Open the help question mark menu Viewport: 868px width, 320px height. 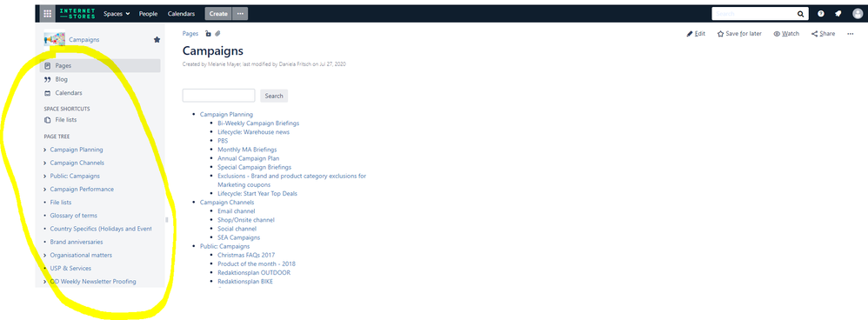821,14
